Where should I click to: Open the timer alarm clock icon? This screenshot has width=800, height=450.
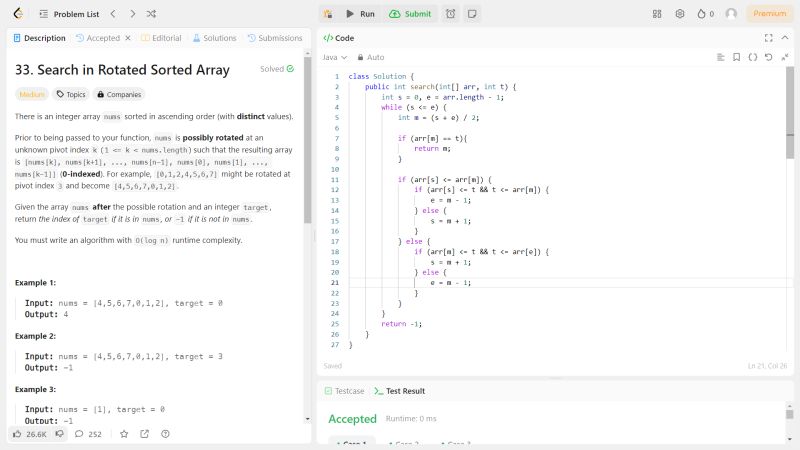pos(451,14)
